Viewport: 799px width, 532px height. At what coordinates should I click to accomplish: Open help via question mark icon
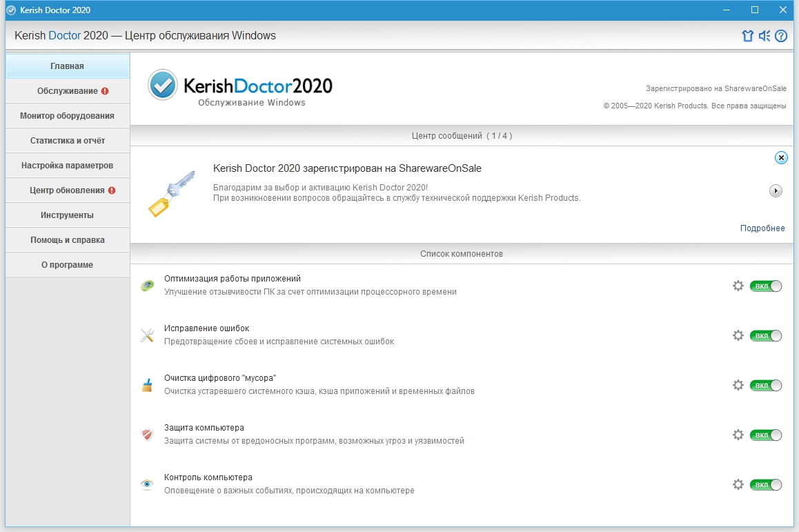point(780,36)
